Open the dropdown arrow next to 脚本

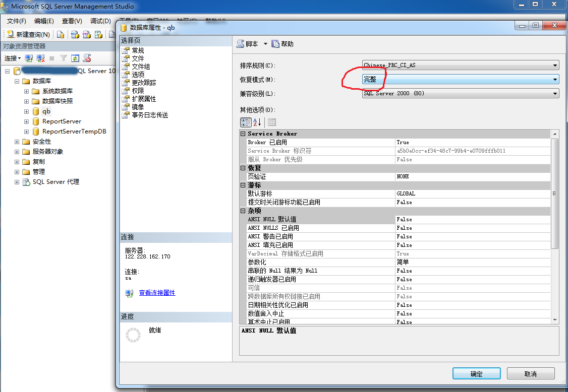click(x=265, y=44)
